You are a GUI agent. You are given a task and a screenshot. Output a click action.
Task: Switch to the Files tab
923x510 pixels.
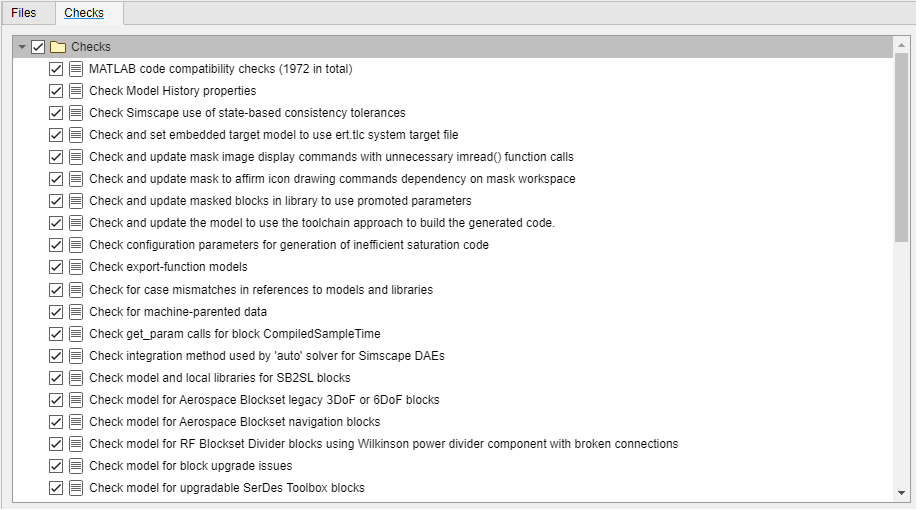tap(24, 13)
